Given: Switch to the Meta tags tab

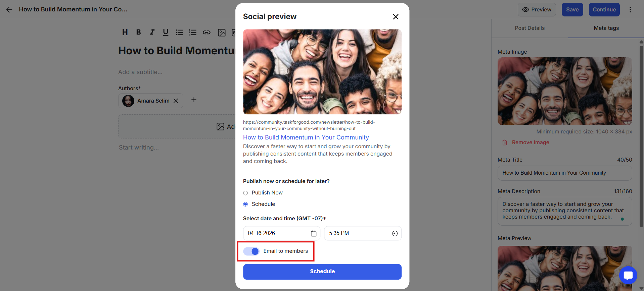Looking at the screenshot, I should [x=606, y=28].
